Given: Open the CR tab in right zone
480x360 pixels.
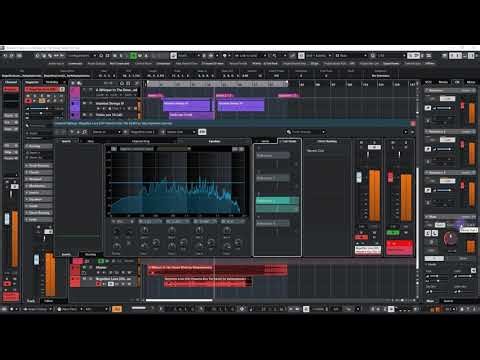Looking at the screenshot, I should (457, 82).
